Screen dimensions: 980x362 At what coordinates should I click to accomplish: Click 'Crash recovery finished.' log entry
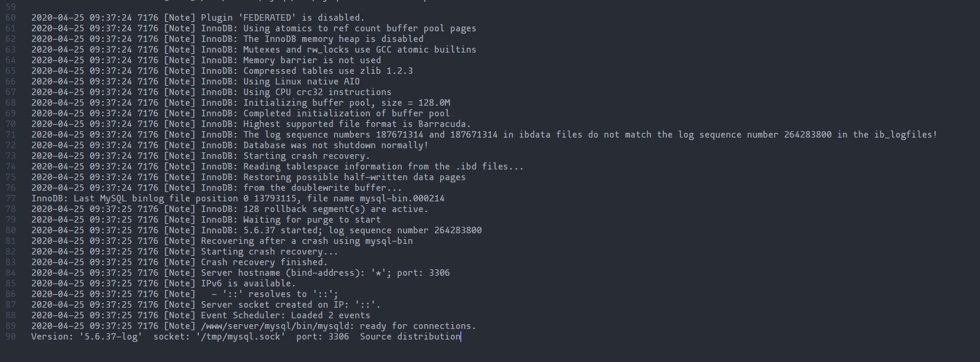tap(264, 262)
